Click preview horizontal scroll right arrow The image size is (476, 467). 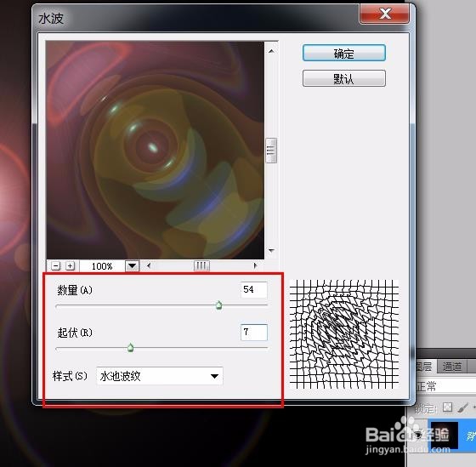255,266
